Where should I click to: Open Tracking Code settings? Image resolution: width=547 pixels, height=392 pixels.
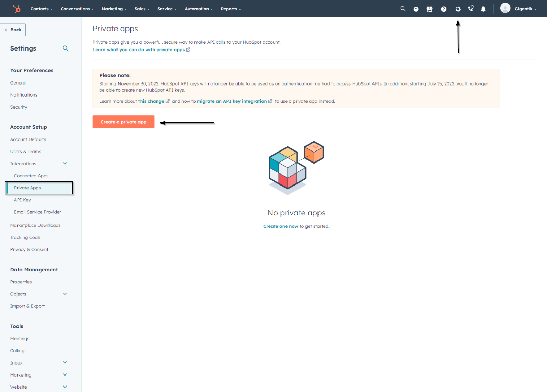(25, 237)
